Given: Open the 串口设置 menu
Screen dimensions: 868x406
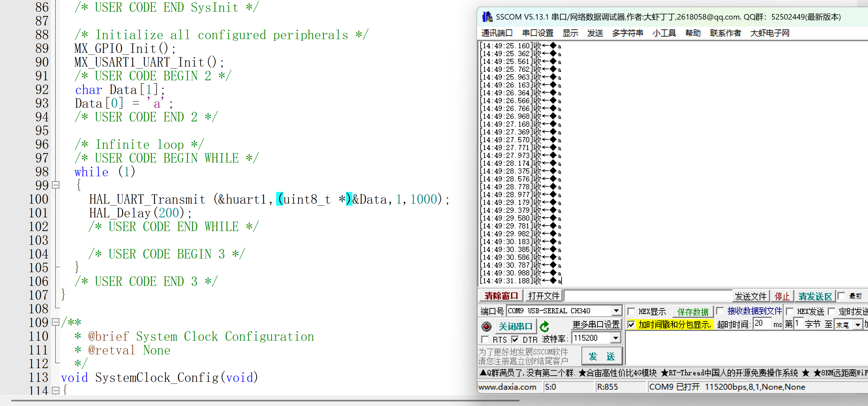Looking at the screenshot, I should (537, 33).
